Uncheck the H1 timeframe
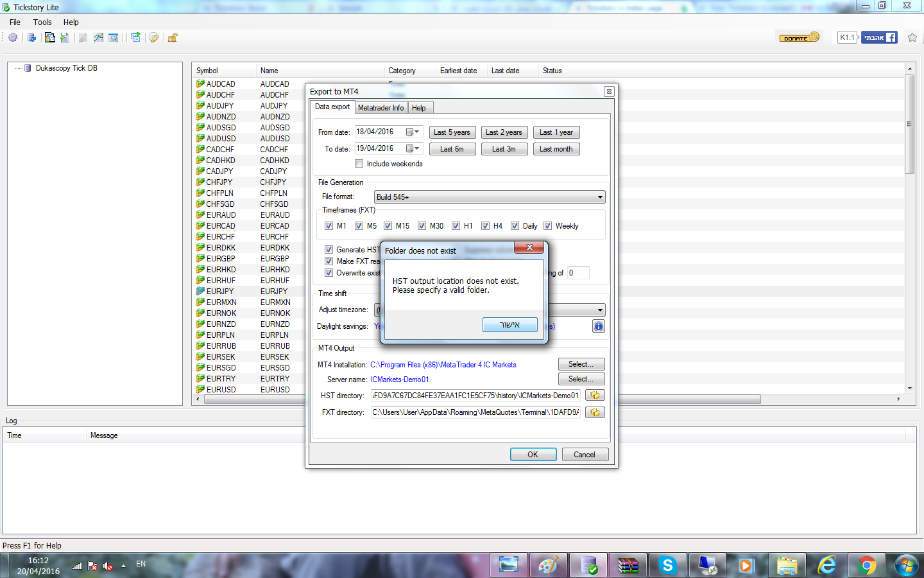 coord(456,226)
